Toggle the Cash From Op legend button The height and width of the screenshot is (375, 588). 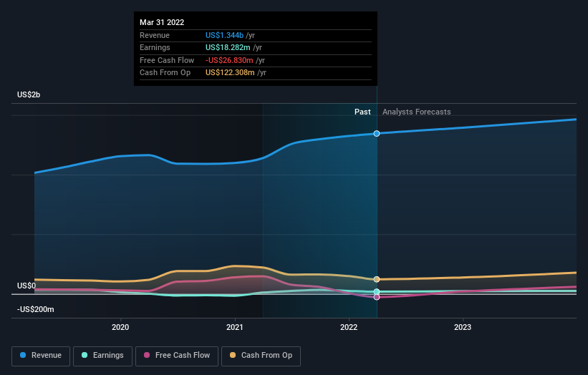click(x=261, y=356)
